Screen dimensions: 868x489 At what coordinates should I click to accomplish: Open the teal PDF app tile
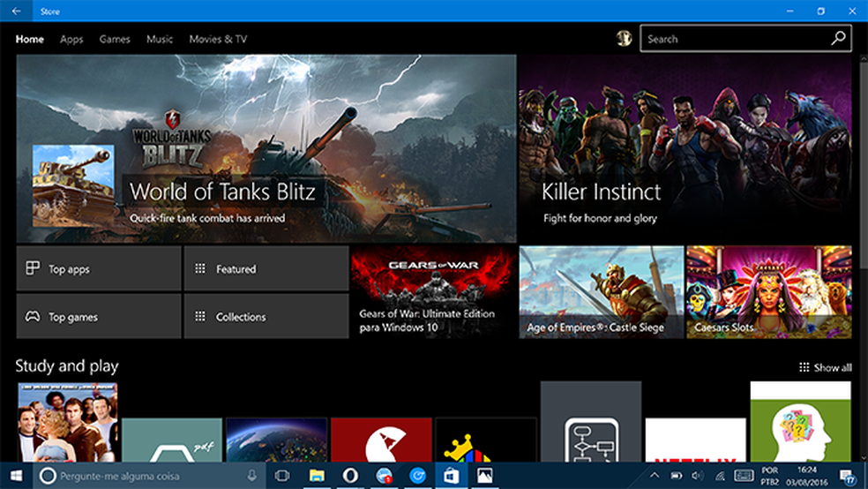172,440
